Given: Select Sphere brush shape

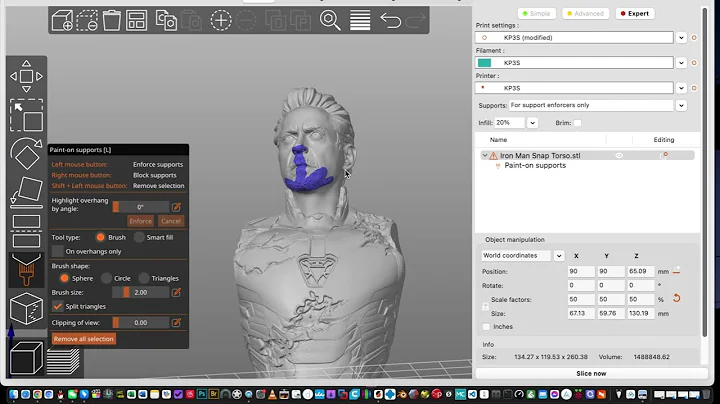Looking at the screenshot, I should (64, 278).
